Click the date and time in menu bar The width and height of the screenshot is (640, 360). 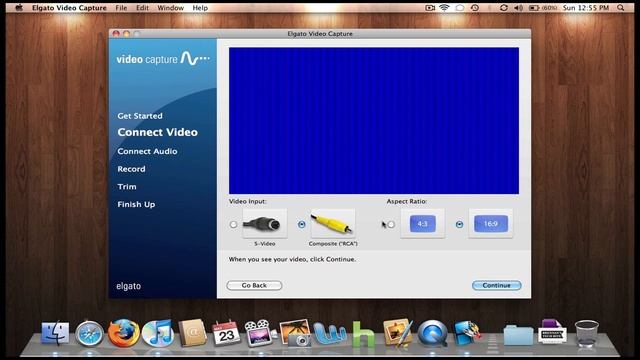tap(586, 8)
